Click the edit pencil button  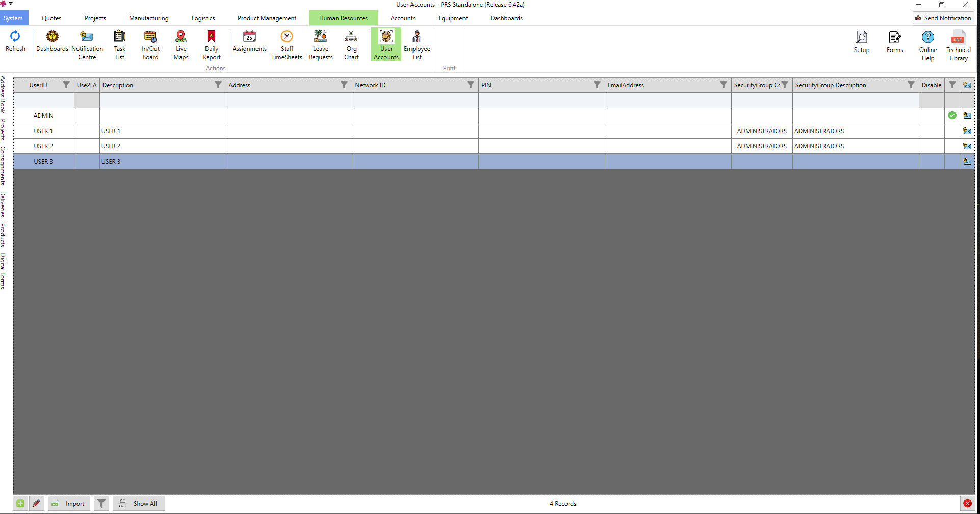tap(36, 503)
